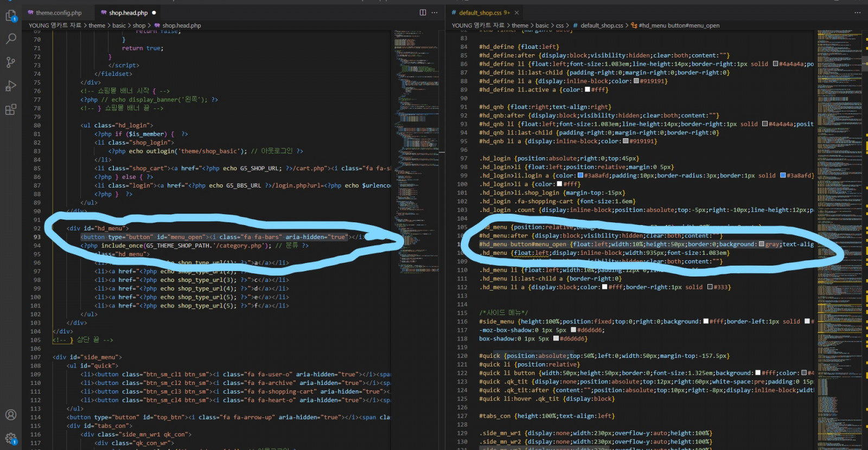Click '<div id="hd_menu">' line in left editor
Screen dimensions: 868x450
tap(98, 228)
